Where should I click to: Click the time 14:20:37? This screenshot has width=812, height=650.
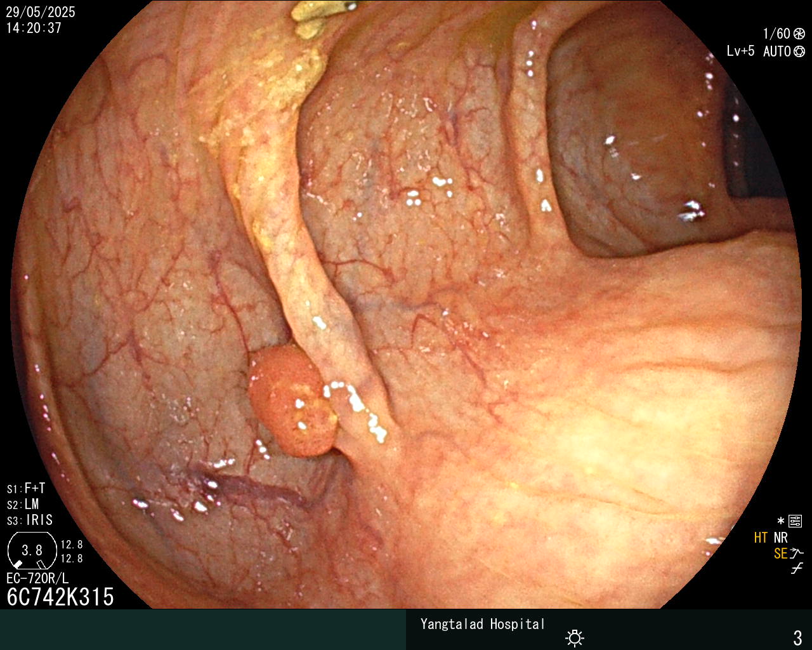pyautogui.click(x=34, y=28)
